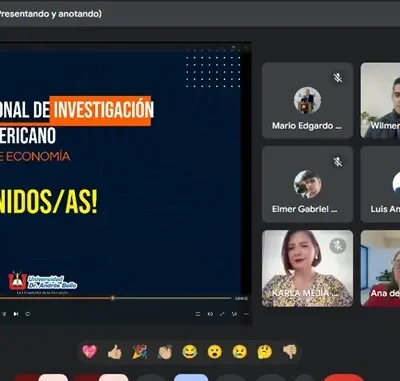Image resolution: width=400 pixels, height=381 pixels.
Task: Seek on the unplayed gray progress track
Action: (173, 298)
